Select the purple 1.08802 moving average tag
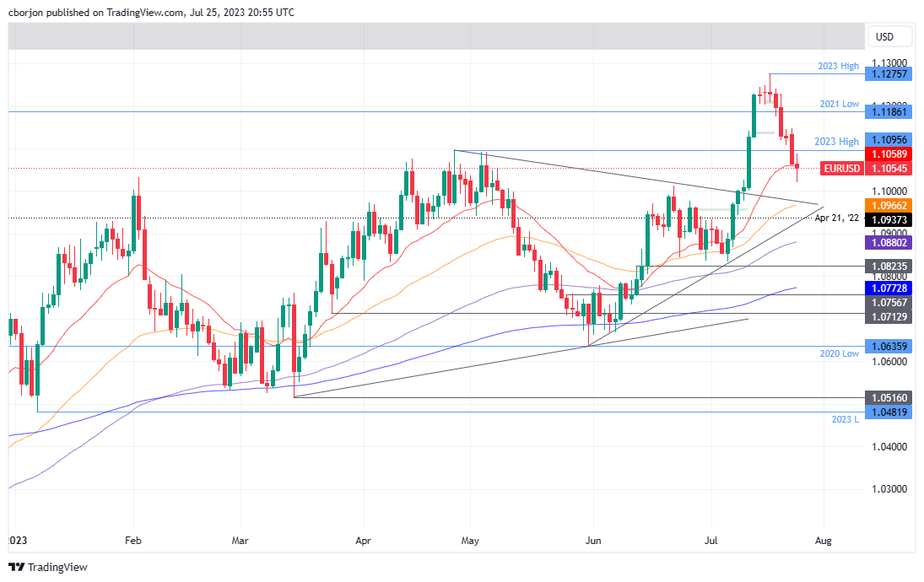924x582 pixels. click(x=890, y=243)
